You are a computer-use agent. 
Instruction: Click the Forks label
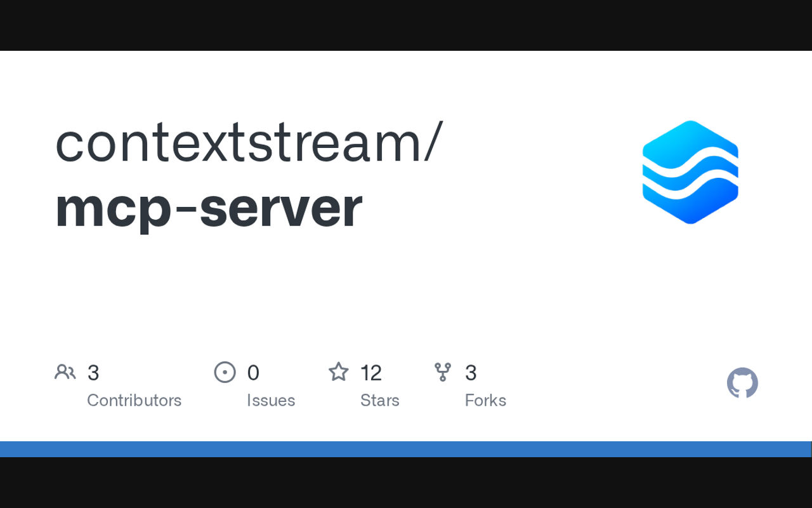485,400
